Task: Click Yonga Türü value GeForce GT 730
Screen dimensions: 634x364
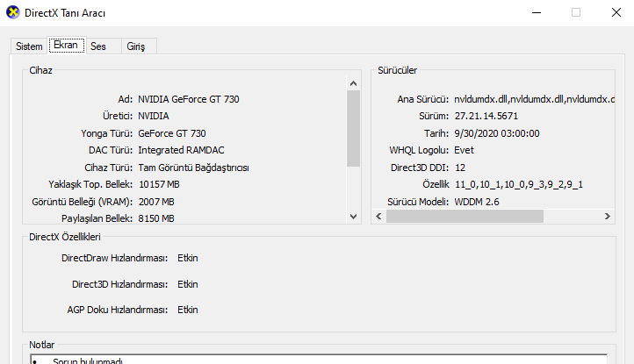Action: point(172,133)
